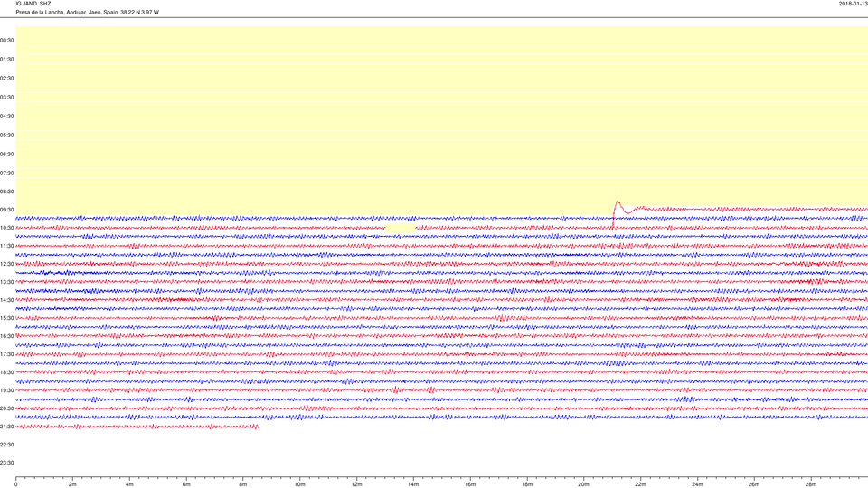
Task: Select the 06:30 time row label
Action: coord(7,154)
